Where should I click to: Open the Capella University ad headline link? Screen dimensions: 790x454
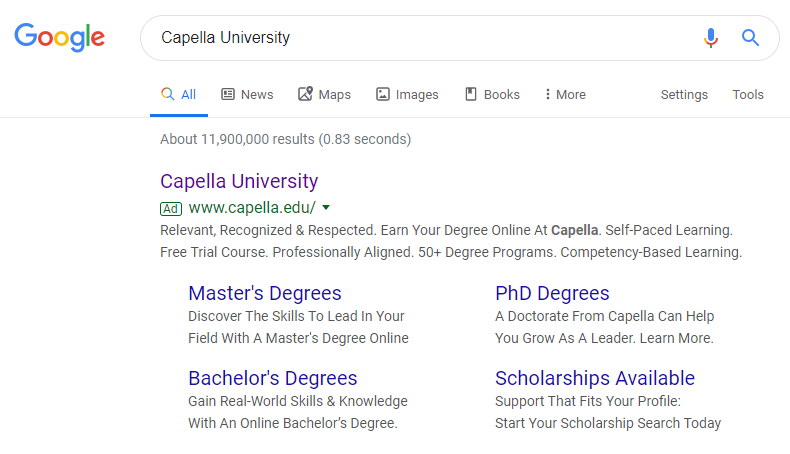pos(239,181)
